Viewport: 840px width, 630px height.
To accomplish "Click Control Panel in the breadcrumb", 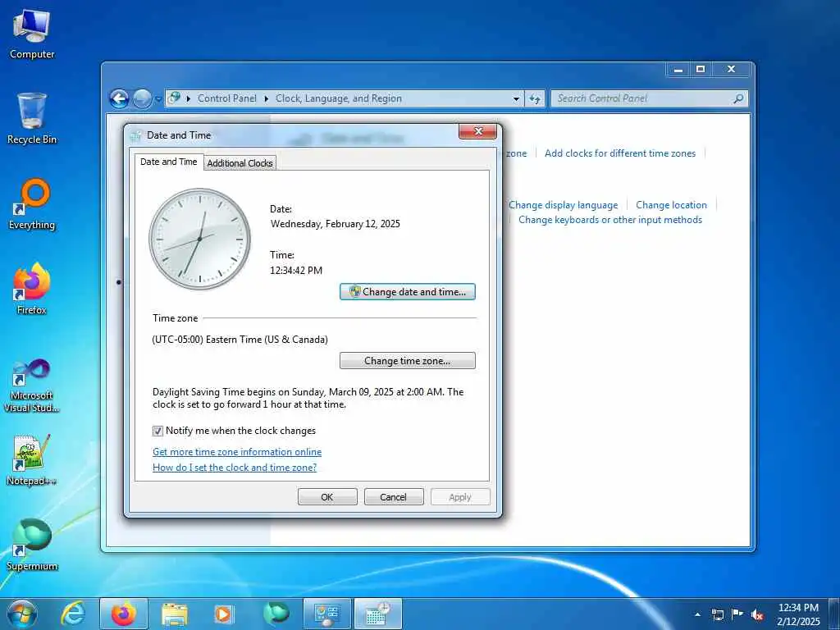I will pyautogui.click(x=226, y=98).
